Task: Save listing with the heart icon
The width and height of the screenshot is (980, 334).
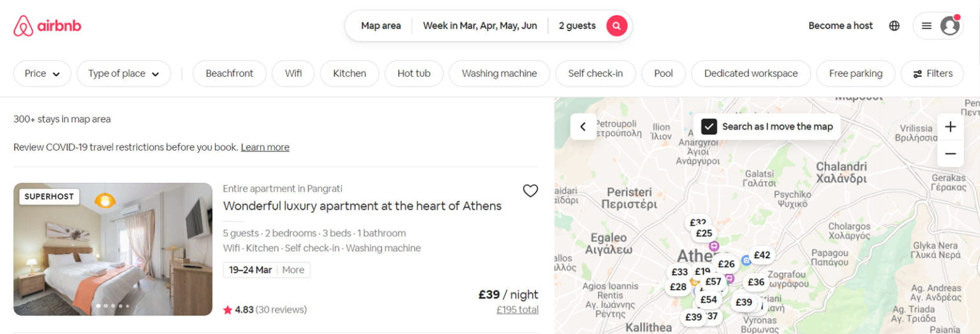Action: click(x=530, y=191)
